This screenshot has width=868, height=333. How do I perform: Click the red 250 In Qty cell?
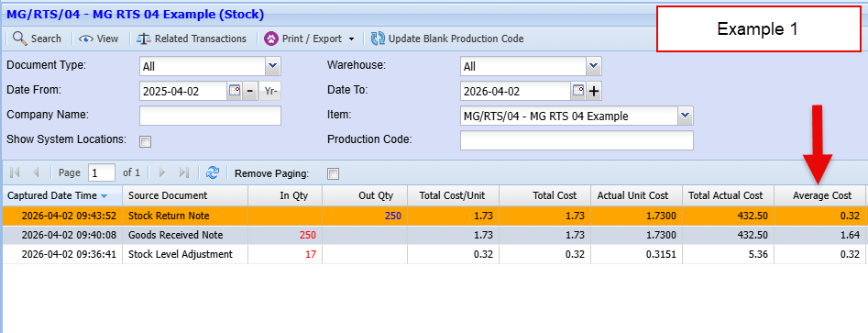click(285, 235)
